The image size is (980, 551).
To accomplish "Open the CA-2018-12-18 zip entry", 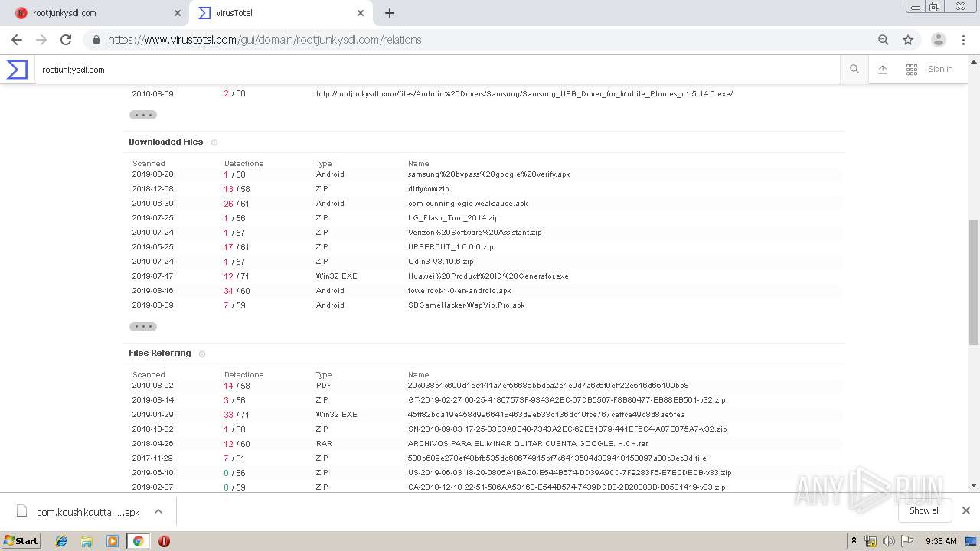I will [x=567, y=487].
